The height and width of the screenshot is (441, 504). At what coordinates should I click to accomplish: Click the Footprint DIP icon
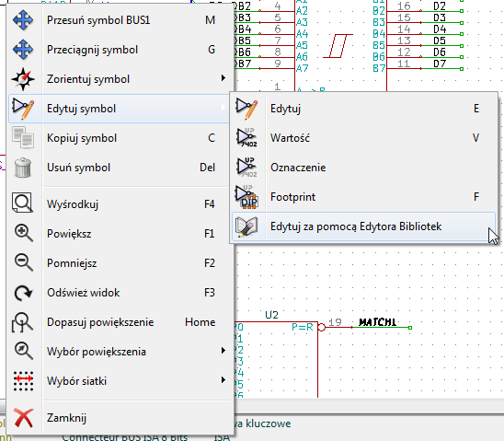point(246,197)
